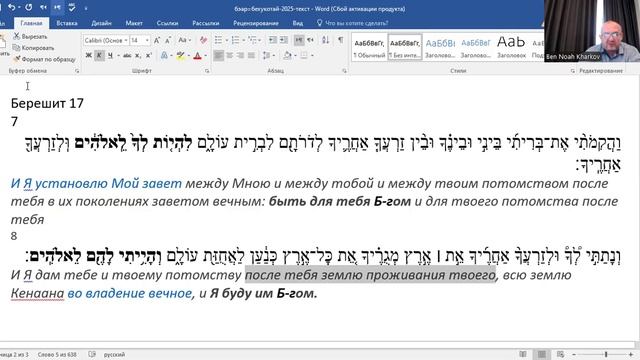Viewport: 640px width, 360px height.
Task: Select Print Layout view in status bar
Action: (542, 354)
